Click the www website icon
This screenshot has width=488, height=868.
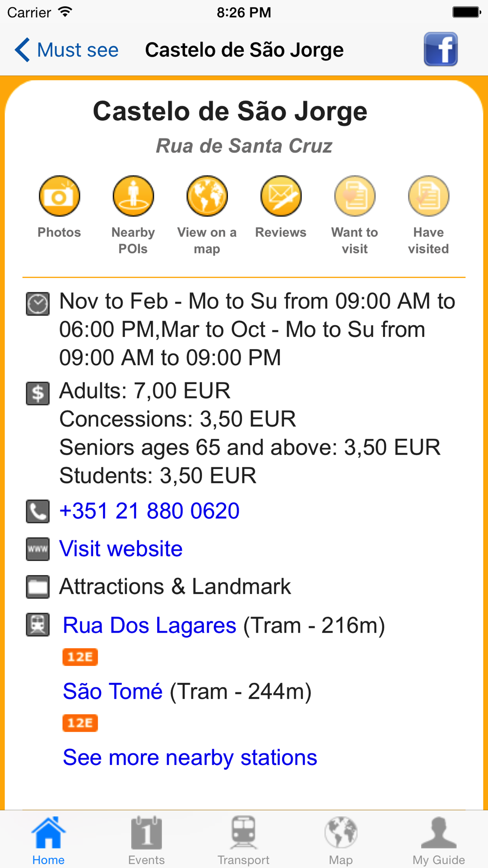coord(38,549)
